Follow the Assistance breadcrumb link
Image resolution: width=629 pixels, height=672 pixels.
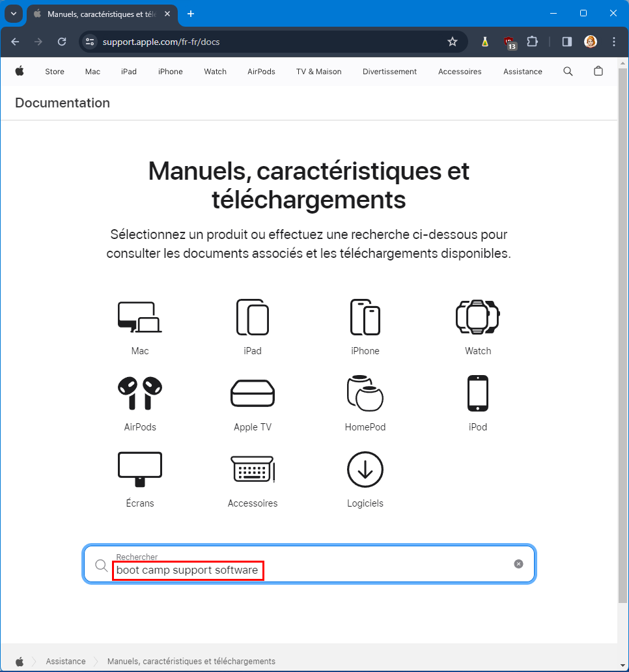[x=66, y=662]
